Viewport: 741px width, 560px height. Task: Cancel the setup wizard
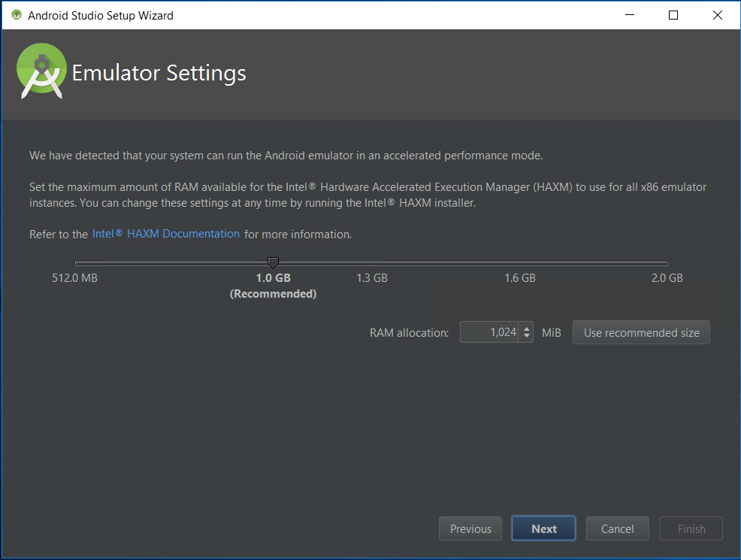[617, 528]
